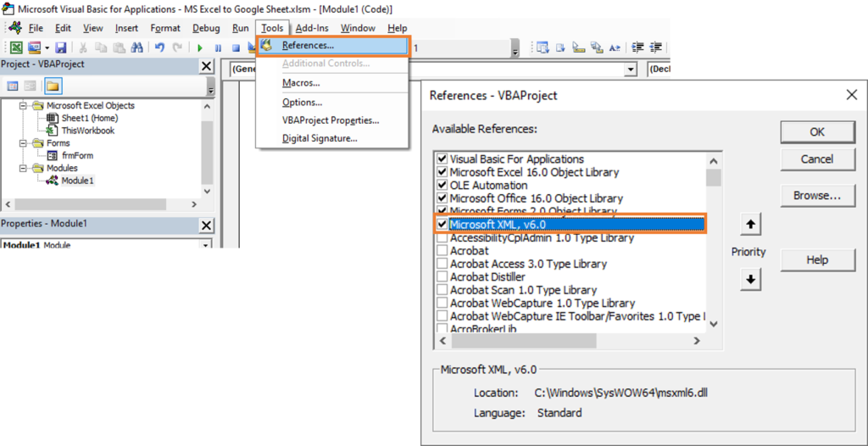Click the Parameter Info icon
This screenshot has width=868, height=446.
596,47
